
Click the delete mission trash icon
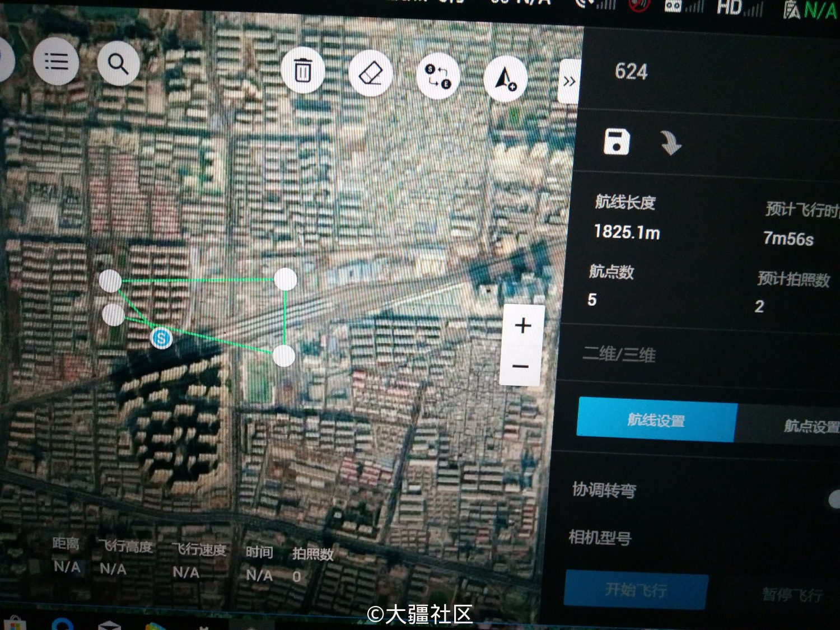[x=303, y=72]
